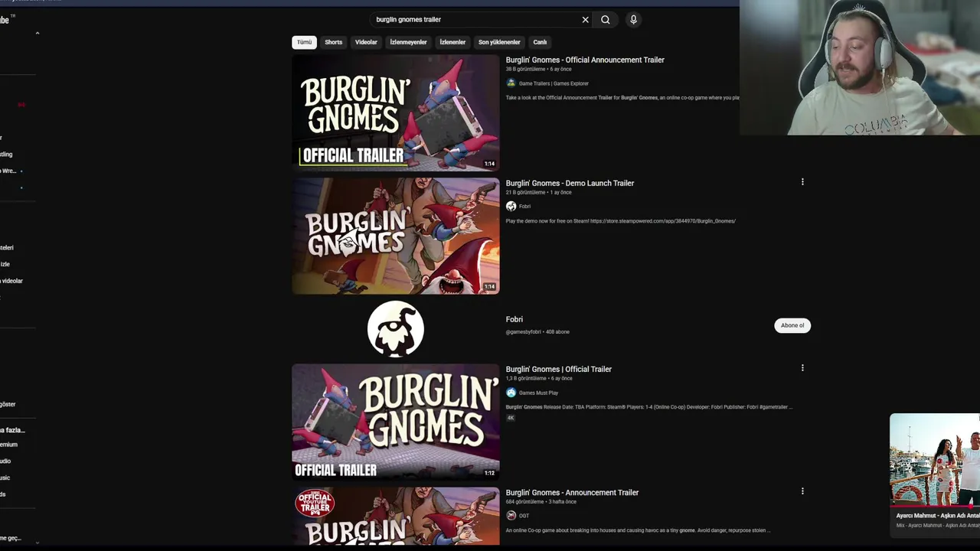Image resolution: width=980 pixels, height=551 pixels.
Task: Open more options for Demo Launch Trailer
Action: (x=802, y=182)
